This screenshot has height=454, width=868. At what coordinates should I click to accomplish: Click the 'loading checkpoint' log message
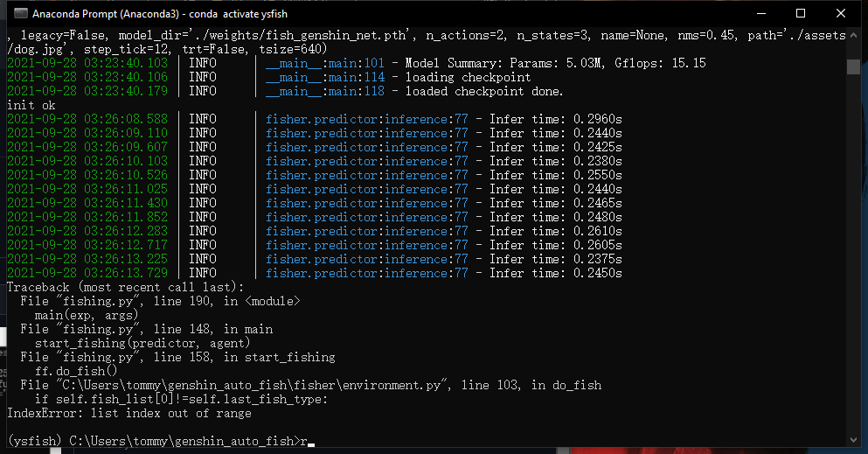coord(468,77)
